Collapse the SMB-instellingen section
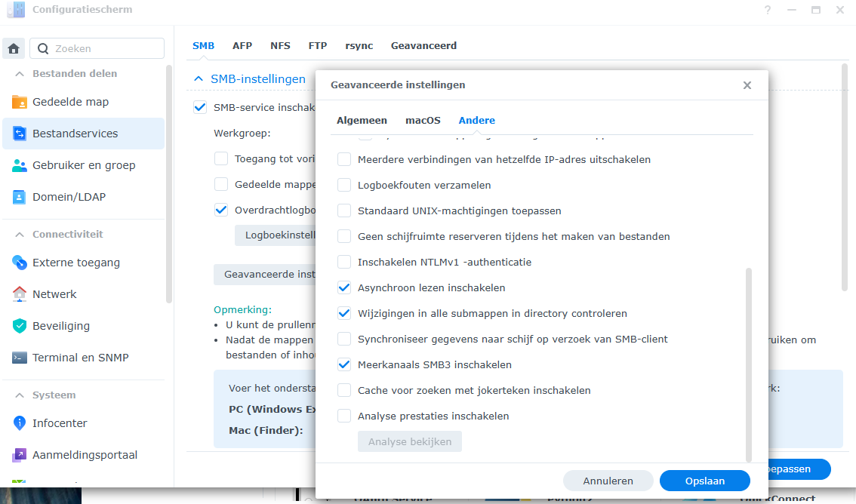Screen dimensions: 856x504 (199, 79)
